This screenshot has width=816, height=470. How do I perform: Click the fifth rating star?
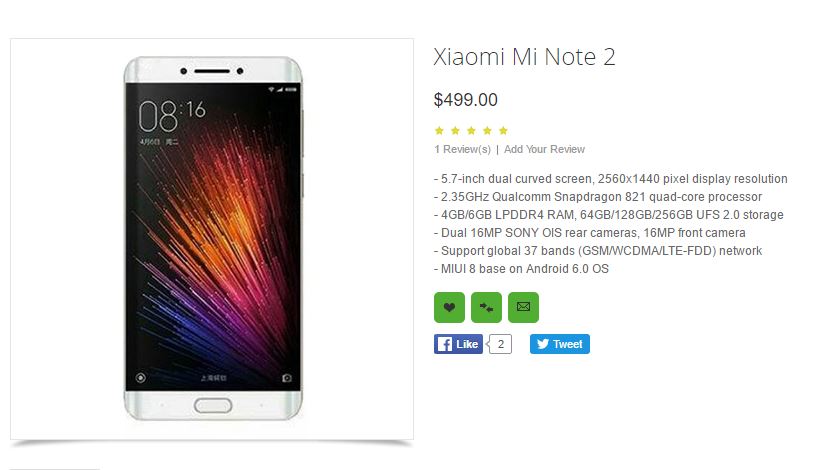[503, 130]
